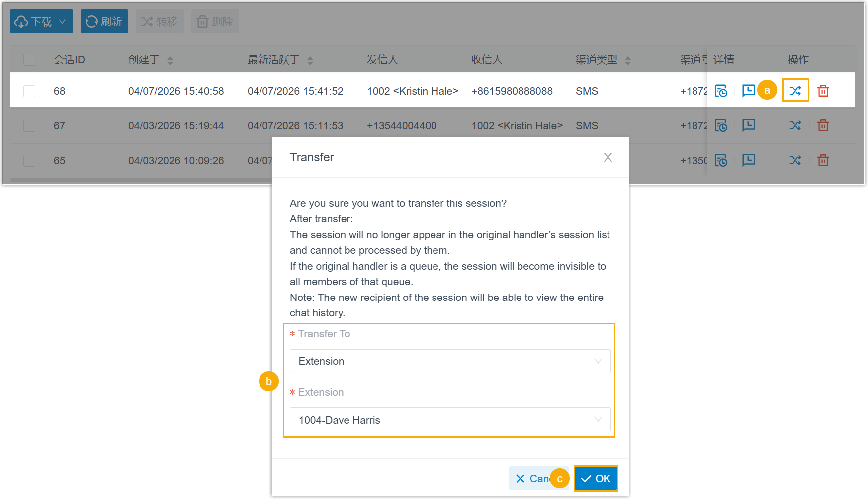
Task: Open chat message icon for session 68
Action: pos(748,91)
